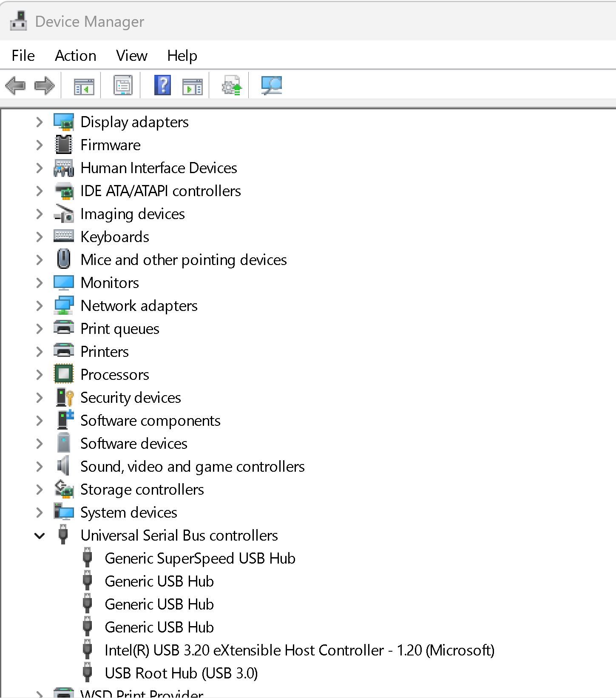Click the Show/Hide Console Tree icon
The height and width of the screenshot is (698, 616).
pos(84,86)
